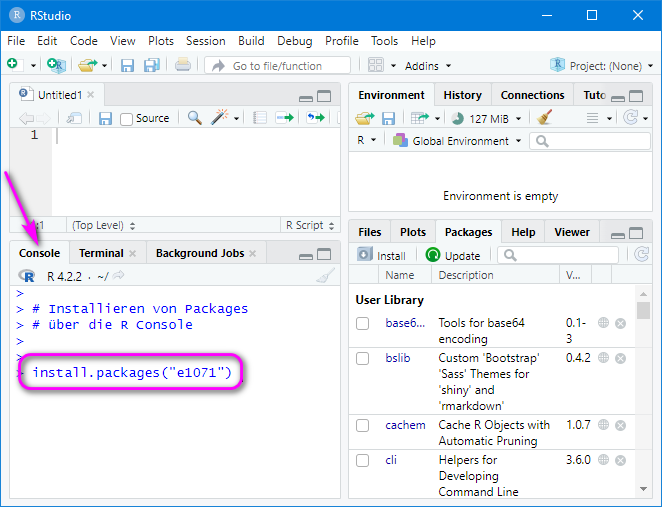Click the Open an existing file icon

tap(87, 65)
